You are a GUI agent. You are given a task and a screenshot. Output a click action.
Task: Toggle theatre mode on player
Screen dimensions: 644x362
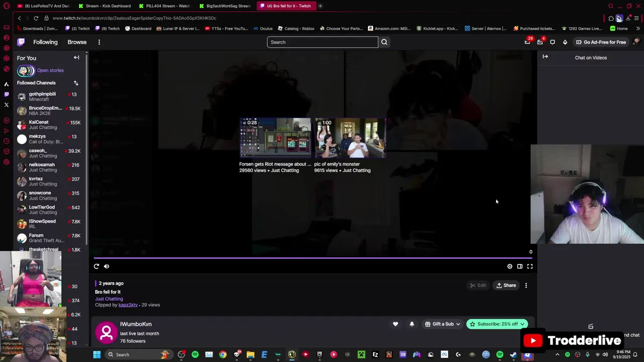tap(520, 266)
